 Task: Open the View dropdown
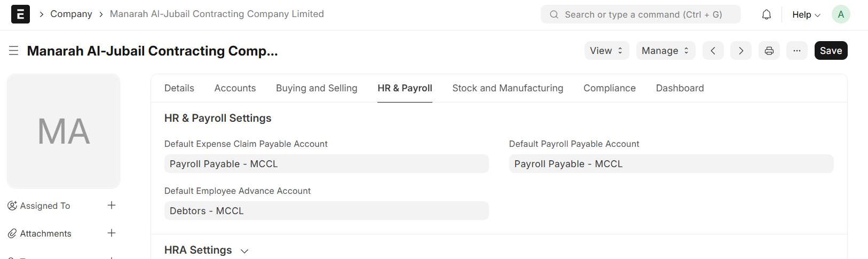[x=606, y=51]
